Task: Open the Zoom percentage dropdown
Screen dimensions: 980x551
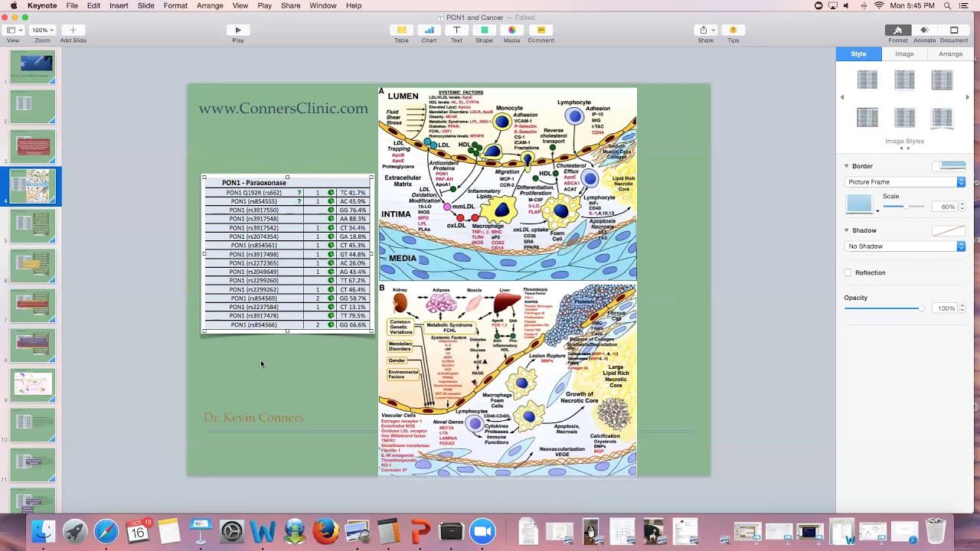Action: (42, 30)
